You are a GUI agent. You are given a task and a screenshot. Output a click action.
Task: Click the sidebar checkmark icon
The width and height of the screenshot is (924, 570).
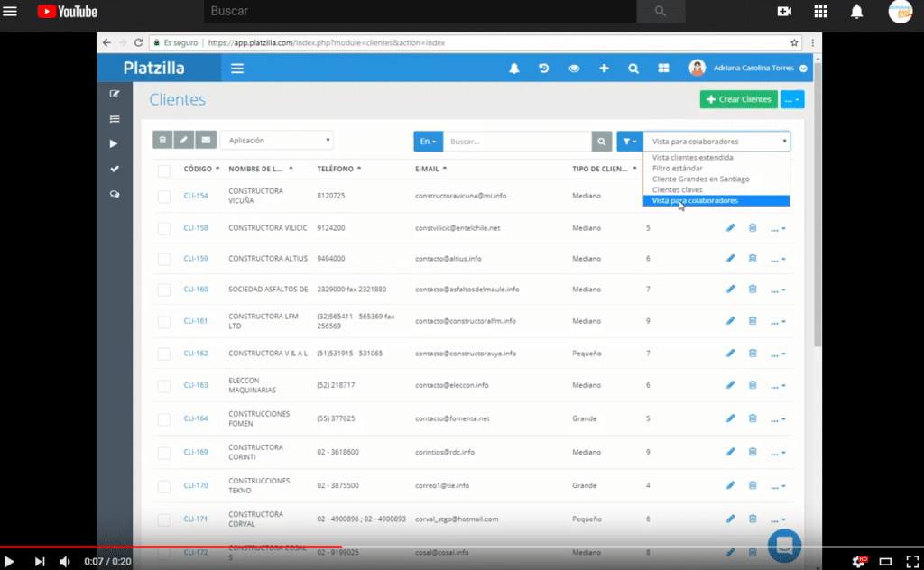115,169
